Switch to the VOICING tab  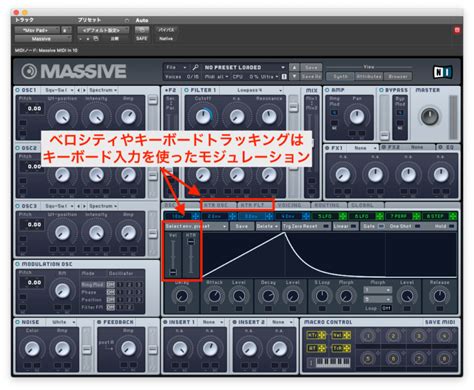(292, 205)
